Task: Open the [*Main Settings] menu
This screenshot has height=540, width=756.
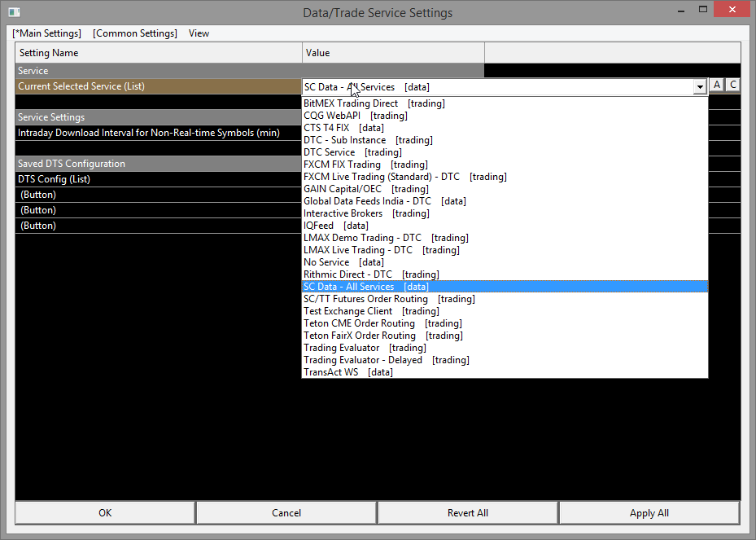Action: [x=46, y=33]
